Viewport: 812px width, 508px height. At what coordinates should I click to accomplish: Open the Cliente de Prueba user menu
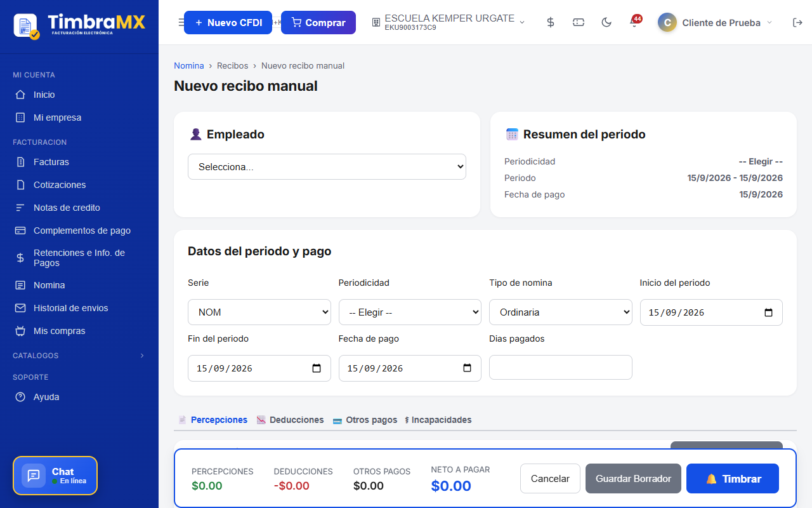pyautogui.click(x=716, y=22)
